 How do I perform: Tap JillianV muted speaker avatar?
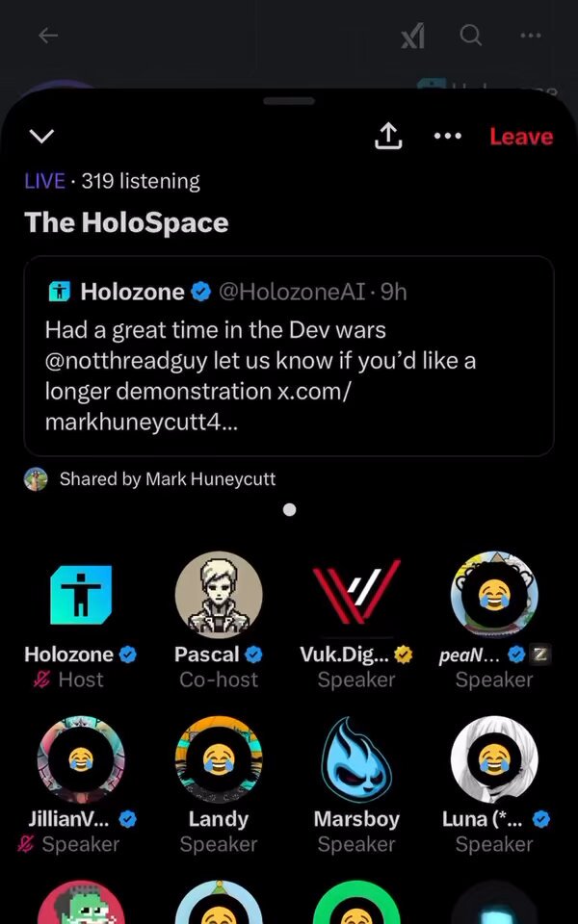click(81, 760)
